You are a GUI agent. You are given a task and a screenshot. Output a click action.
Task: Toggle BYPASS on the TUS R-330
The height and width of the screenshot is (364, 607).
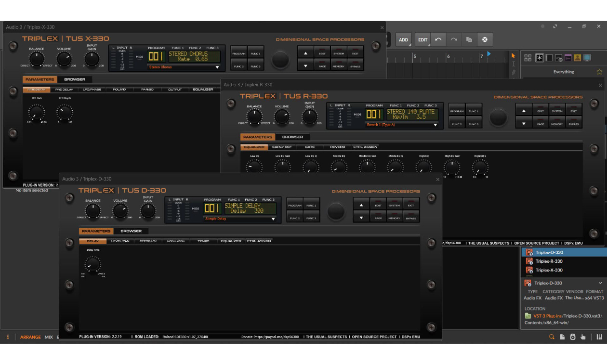(573, 123)
